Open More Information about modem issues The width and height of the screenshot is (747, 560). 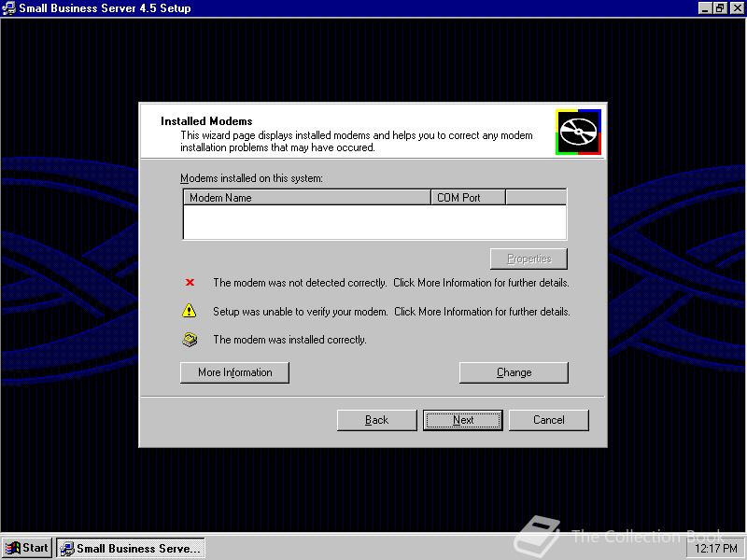coord(235,372)
